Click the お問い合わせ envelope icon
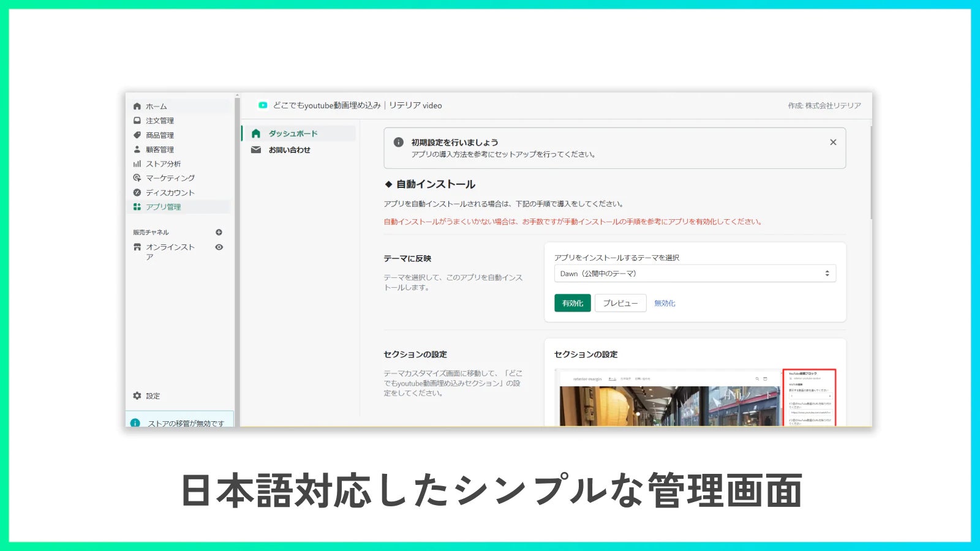Screen dimensions: 980x551 tap(256, 150)
